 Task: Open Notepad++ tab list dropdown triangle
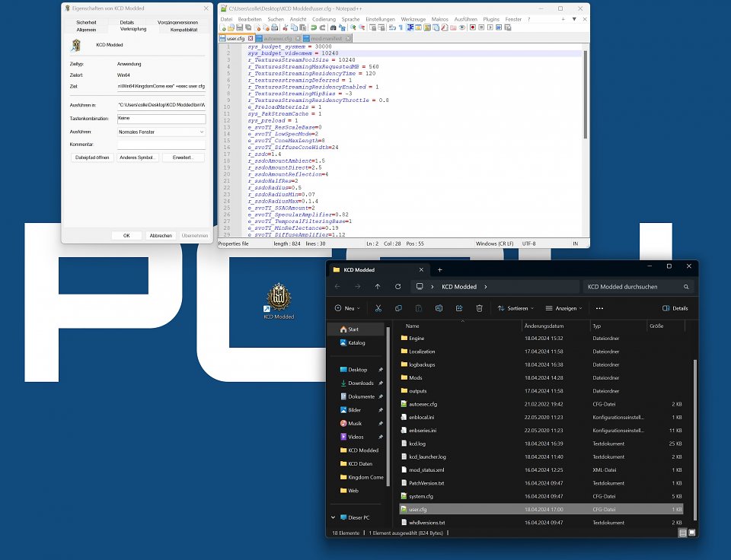point(574,19)
